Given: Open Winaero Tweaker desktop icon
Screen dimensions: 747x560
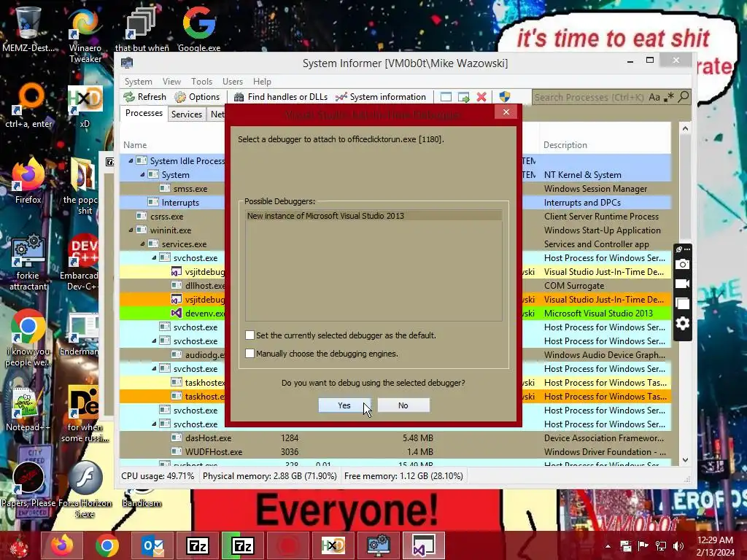Looking at the screenshot, I should (x=85, y=34).
